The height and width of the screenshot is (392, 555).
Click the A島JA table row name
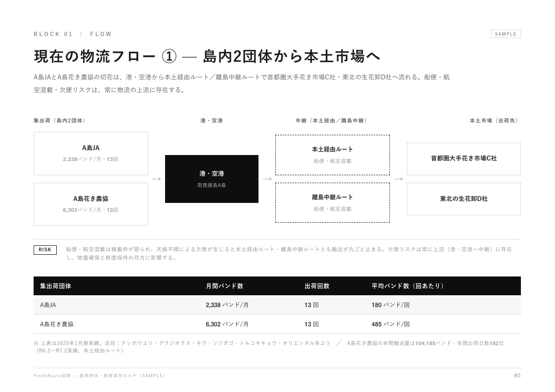click(x=48, y=305)
